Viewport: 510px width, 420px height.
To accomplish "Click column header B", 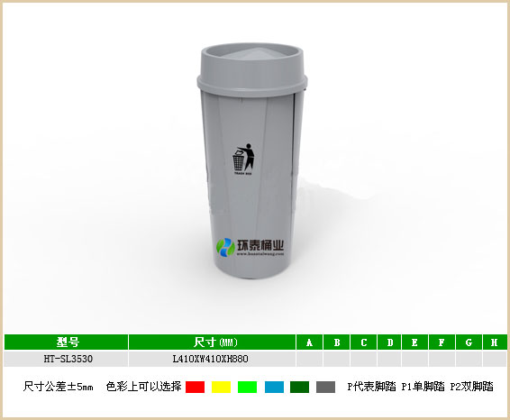I will coord(337,342).
